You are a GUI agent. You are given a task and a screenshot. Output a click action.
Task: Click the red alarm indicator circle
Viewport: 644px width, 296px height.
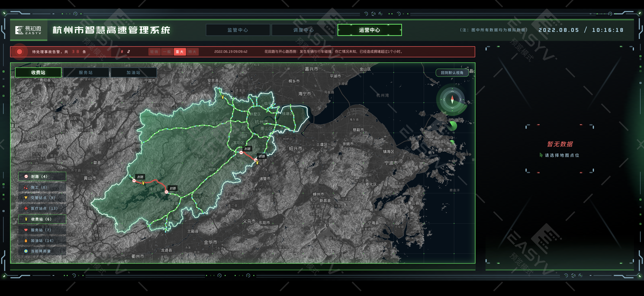tap(20, 52)
